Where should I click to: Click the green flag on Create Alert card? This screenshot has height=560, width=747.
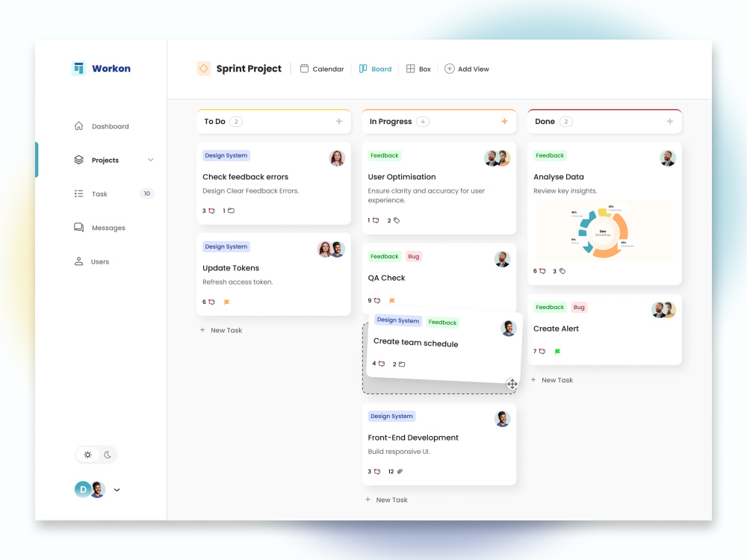(557, 349)
